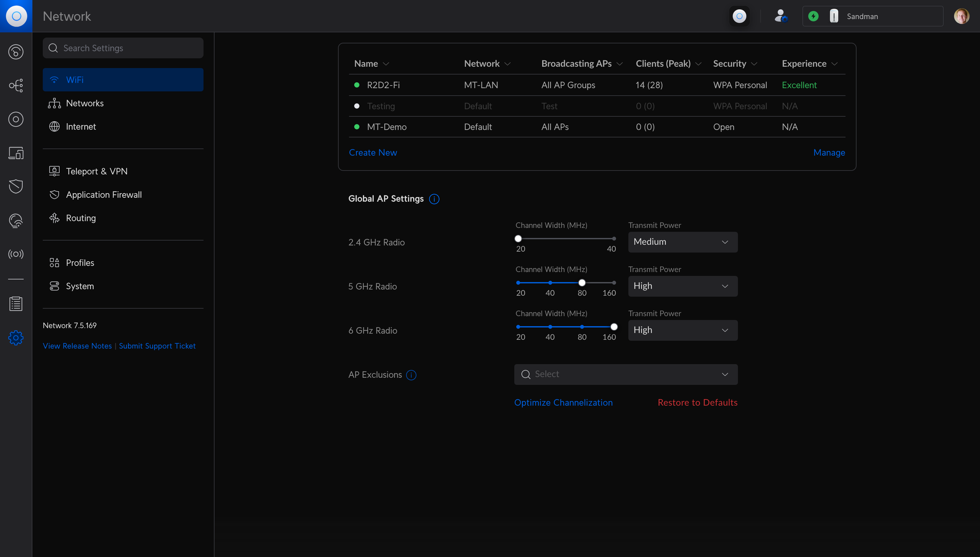Open the System Log list icon
Image resolution: width=980 pixels, height=557 pixels.
(16, 304)
